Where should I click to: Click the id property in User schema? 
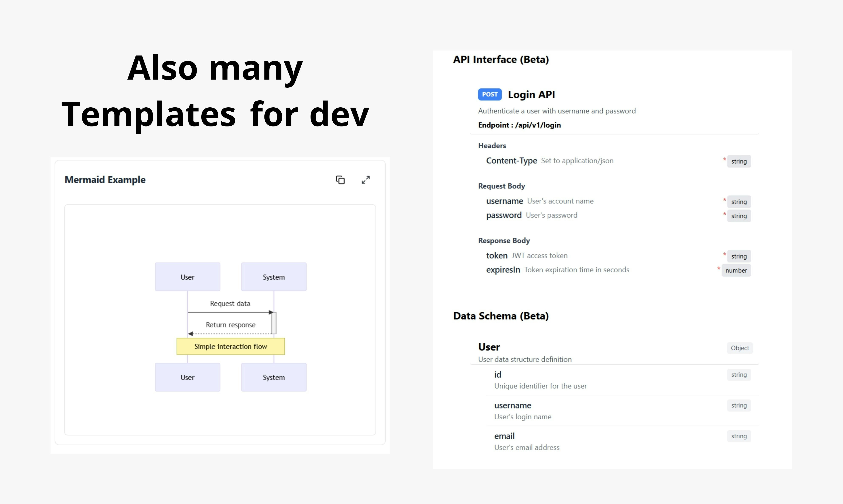(x=498, y=375)
